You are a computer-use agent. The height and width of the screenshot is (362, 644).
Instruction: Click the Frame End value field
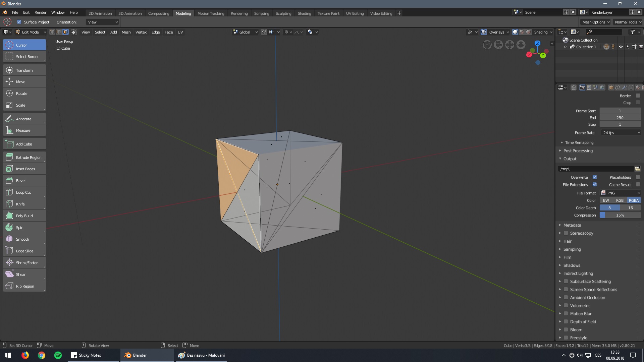620,118
